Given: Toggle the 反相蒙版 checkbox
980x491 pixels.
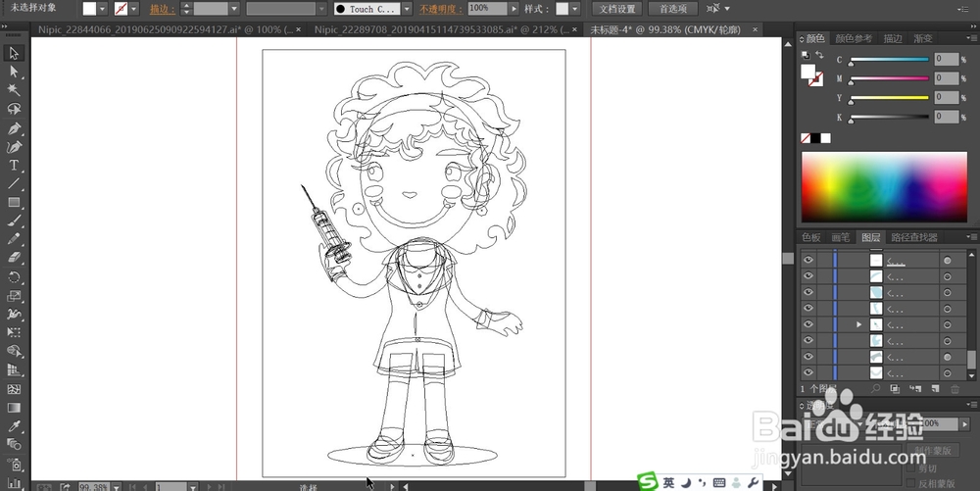Looking at the screenshot, I should click(x=910, y=483).
